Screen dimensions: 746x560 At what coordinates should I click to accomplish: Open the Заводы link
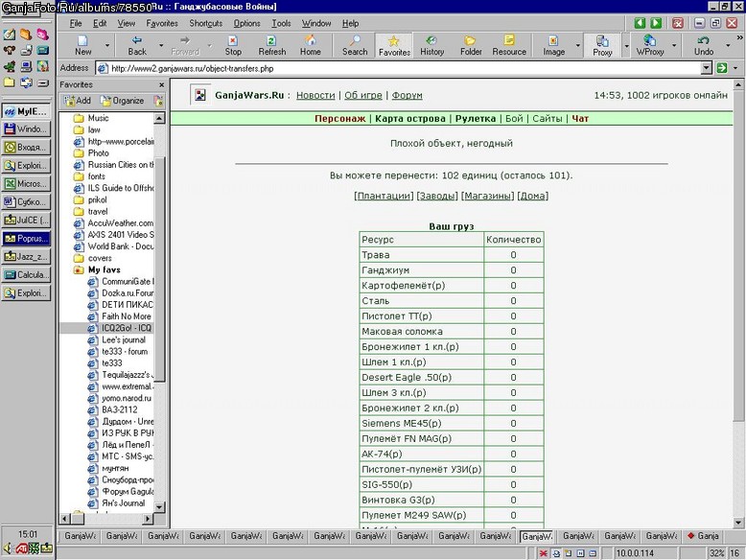click(436, 196)
